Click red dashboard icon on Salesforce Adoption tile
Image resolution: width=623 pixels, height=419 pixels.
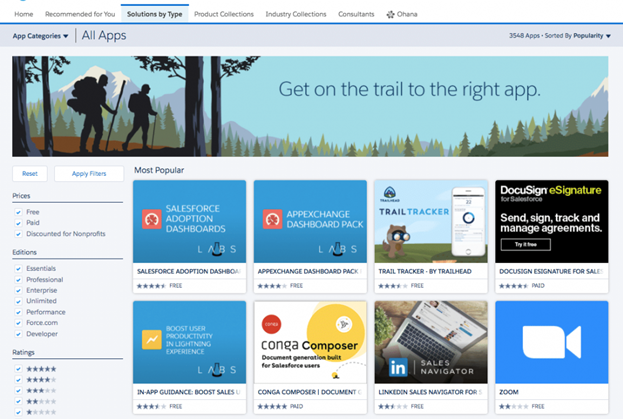click(x=151, y=219)
